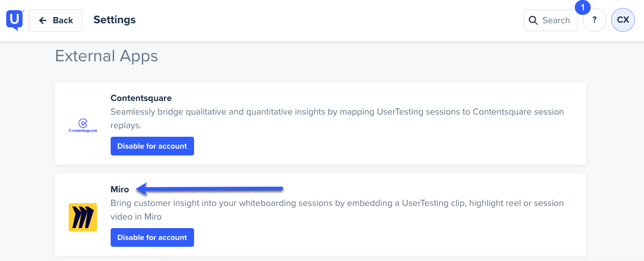Screen dimensions: 644x261
Task: Click the blue notification badge showing 1
Action: (583, 7)
